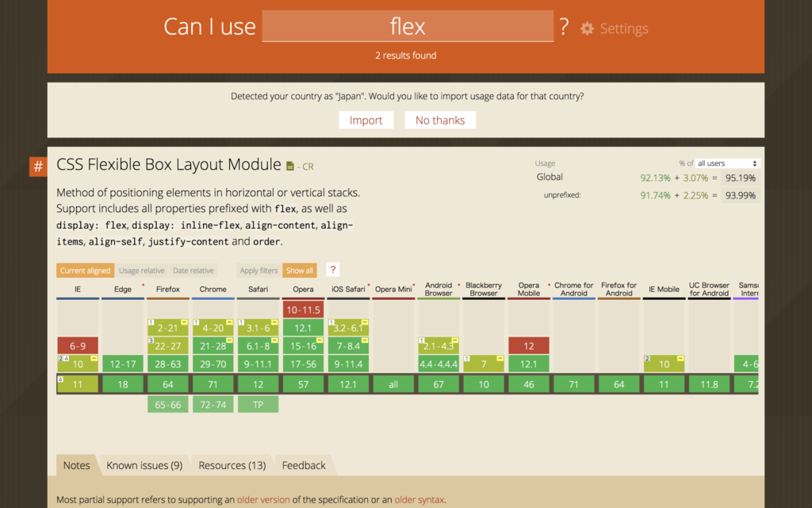Click the IE 11 current version cell
The width and height of the screenshot is (812, 508).
pyautogui.click(x=78, y=384)
